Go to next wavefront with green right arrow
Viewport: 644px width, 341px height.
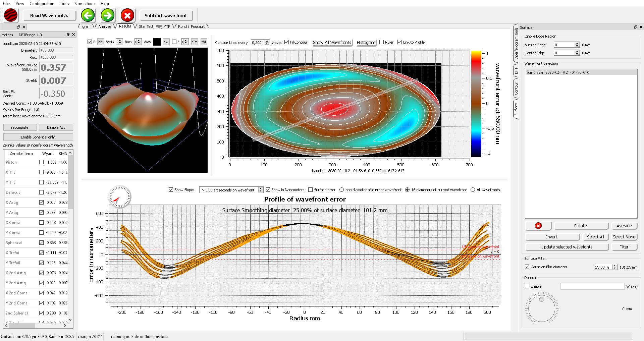click(107, 15)
